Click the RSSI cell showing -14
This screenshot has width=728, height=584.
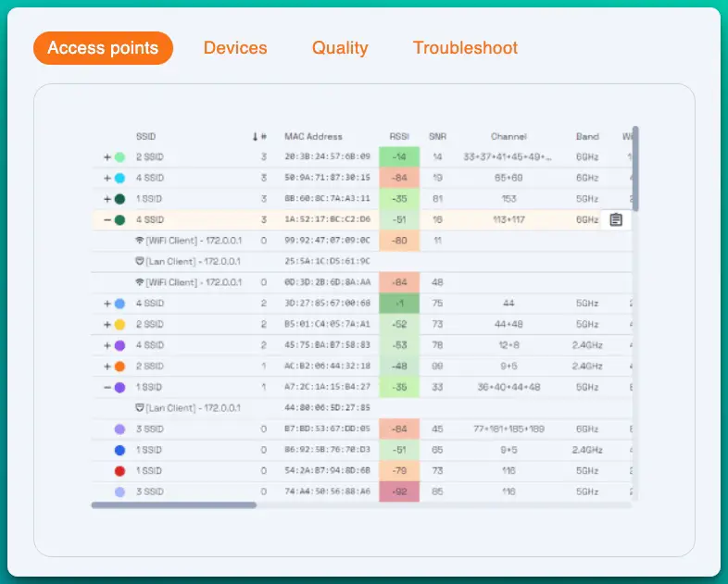click(399, 157)
